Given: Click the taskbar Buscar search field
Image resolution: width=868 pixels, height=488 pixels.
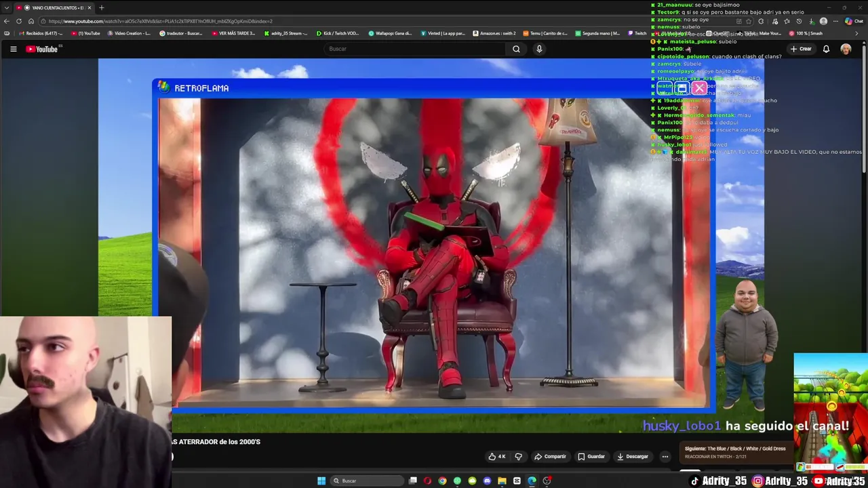Looking at the screenshot, I should click(x=366, y=481).
